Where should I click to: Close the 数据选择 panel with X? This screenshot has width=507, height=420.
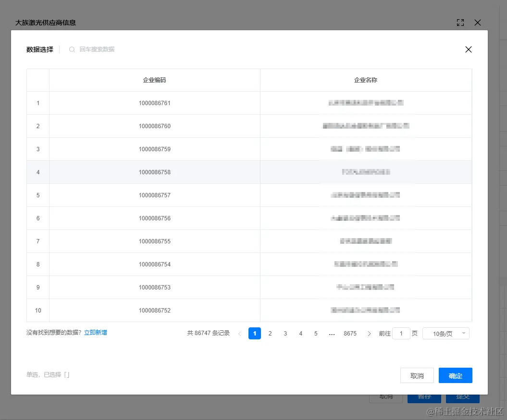click(x=468, y=49)
